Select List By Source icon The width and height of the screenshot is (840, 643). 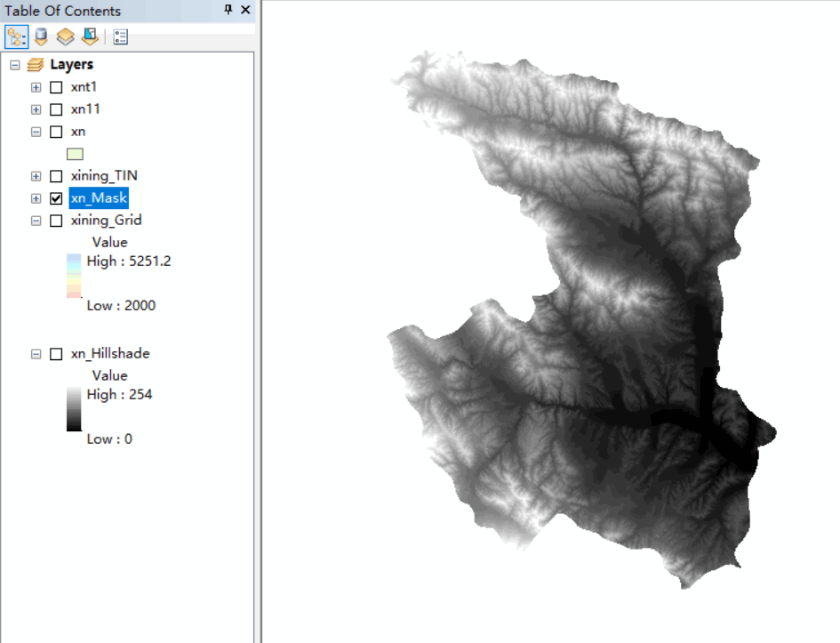click(41, 37)
